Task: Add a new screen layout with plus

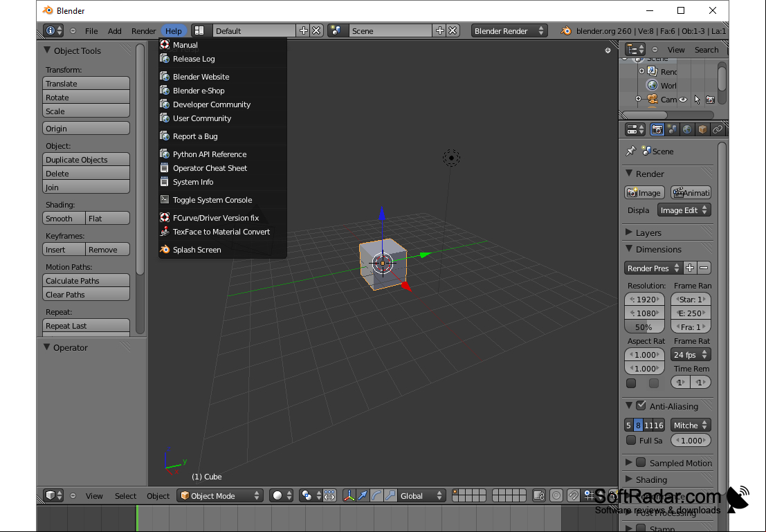Action: click(x=303, y=30)
